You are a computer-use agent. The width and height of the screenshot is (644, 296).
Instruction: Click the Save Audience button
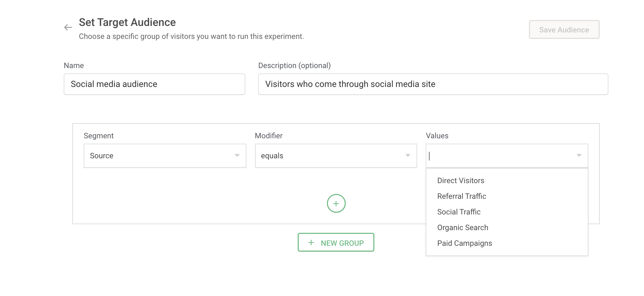564,30
